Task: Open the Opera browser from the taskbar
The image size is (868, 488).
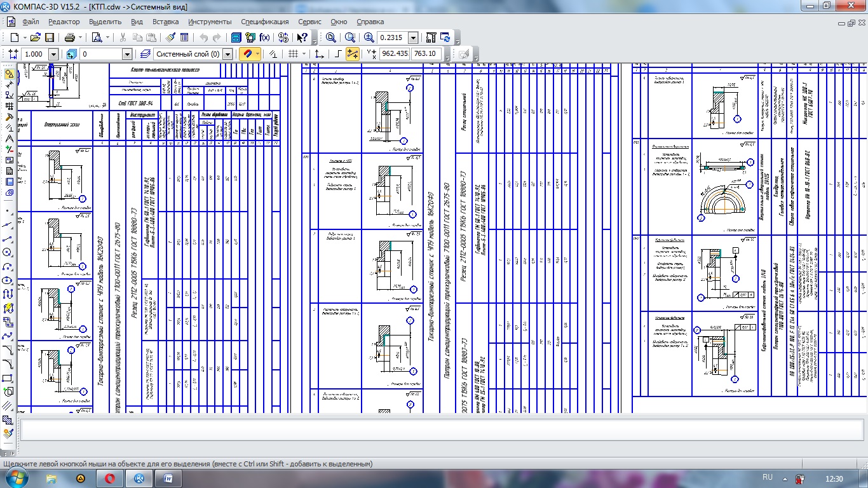Action: 110,478
